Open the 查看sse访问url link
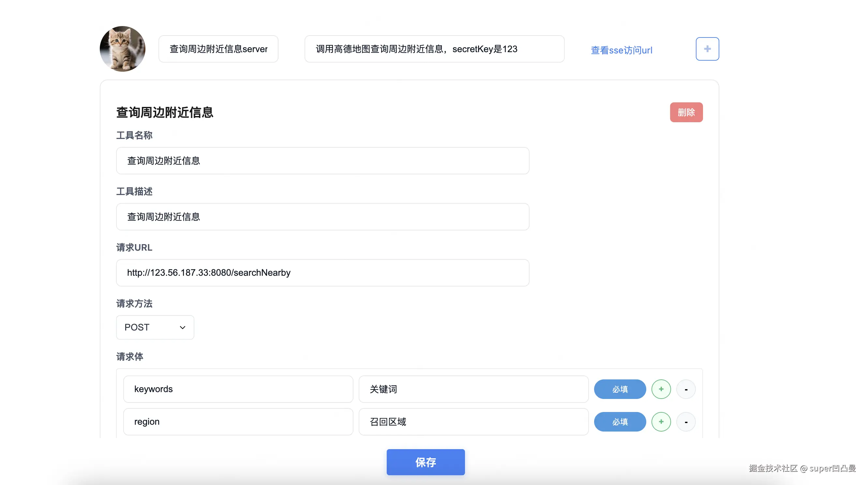 (621, 50)
